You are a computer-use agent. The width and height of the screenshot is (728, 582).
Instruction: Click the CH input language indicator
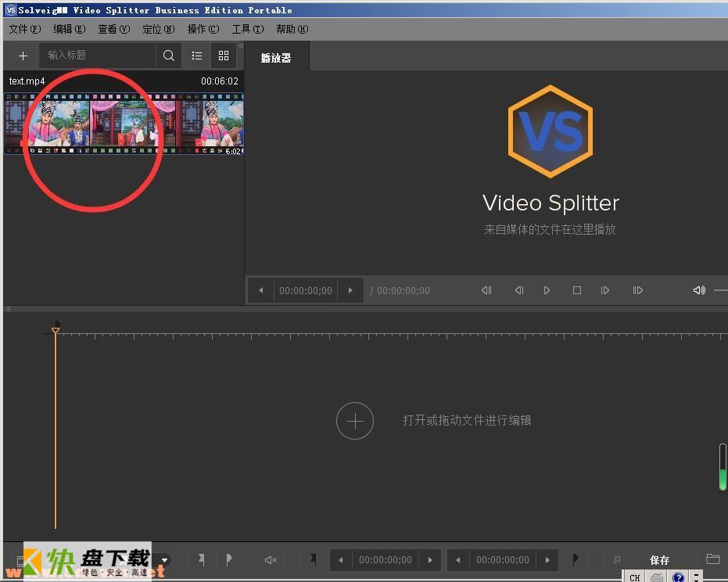click(x=635, y=577)
